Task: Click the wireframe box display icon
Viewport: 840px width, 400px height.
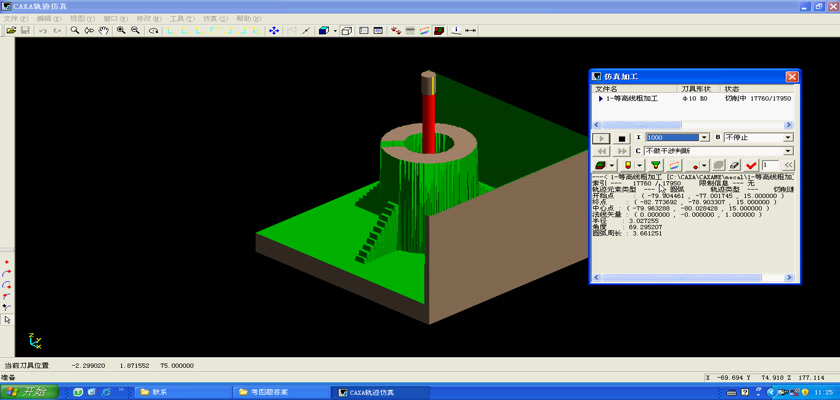Action: 347,31
